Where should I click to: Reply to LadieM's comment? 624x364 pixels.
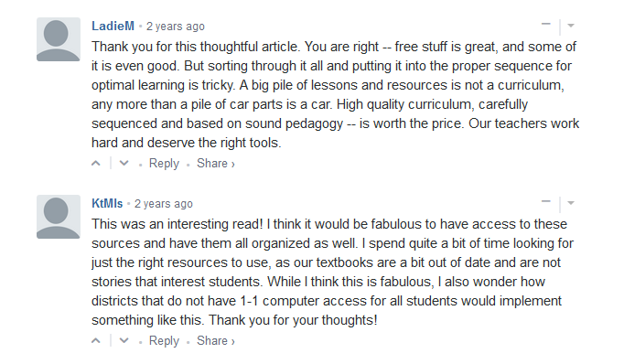click(x=164, y=163)
